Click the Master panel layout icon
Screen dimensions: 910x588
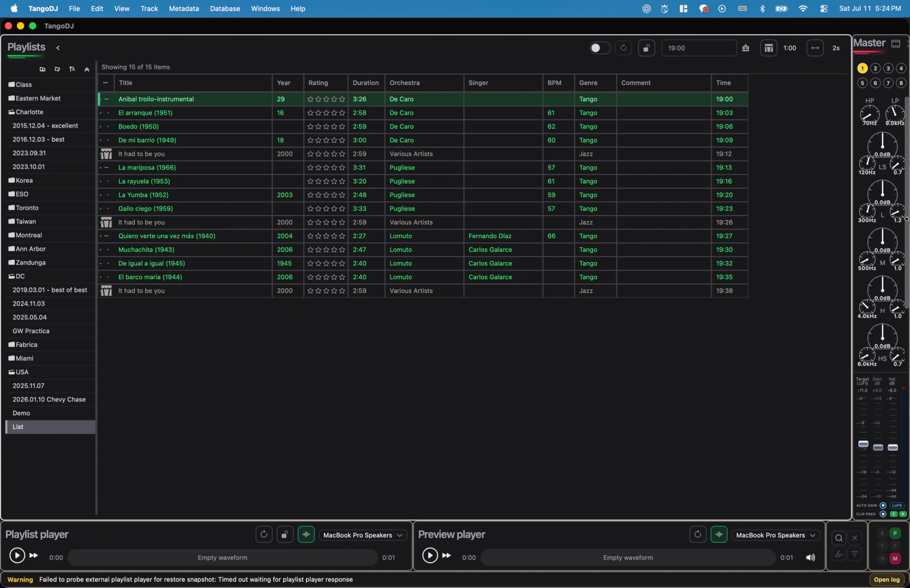[x=896, y=44]
